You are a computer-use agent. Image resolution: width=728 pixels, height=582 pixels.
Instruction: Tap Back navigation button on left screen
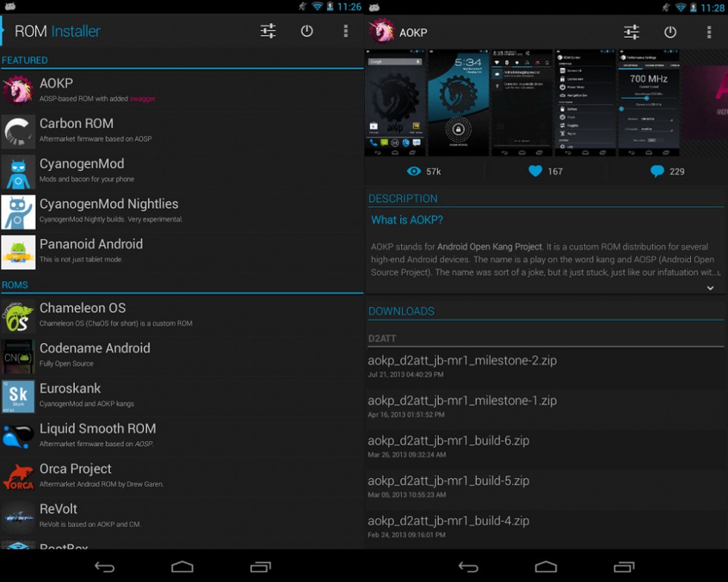[105, 566]
